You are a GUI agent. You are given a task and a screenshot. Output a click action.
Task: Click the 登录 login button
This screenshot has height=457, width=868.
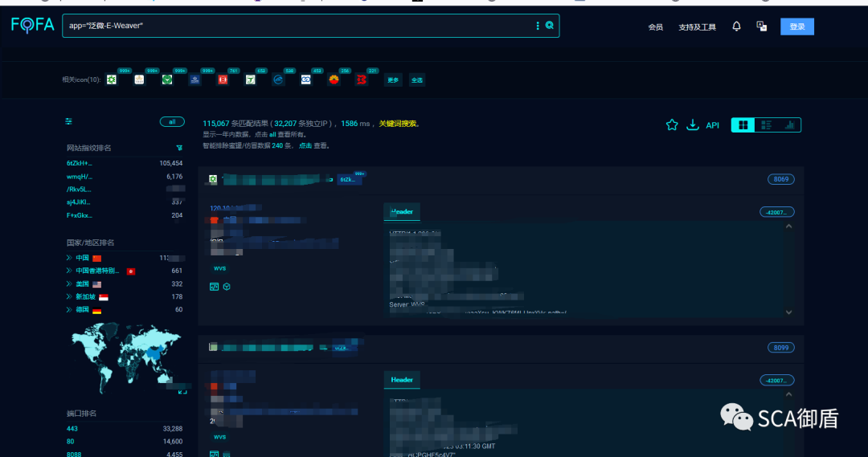click(797, 27)
